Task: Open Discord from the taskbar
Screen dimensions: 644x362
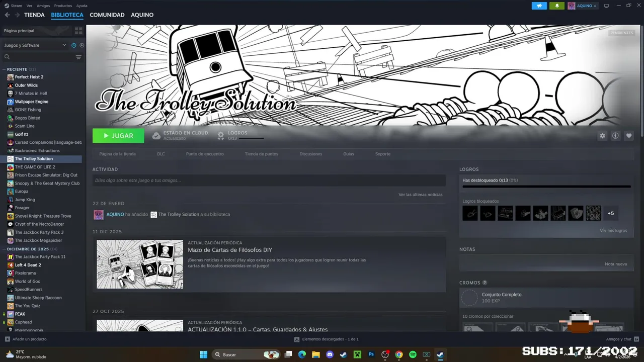Action: pos(330,354)
